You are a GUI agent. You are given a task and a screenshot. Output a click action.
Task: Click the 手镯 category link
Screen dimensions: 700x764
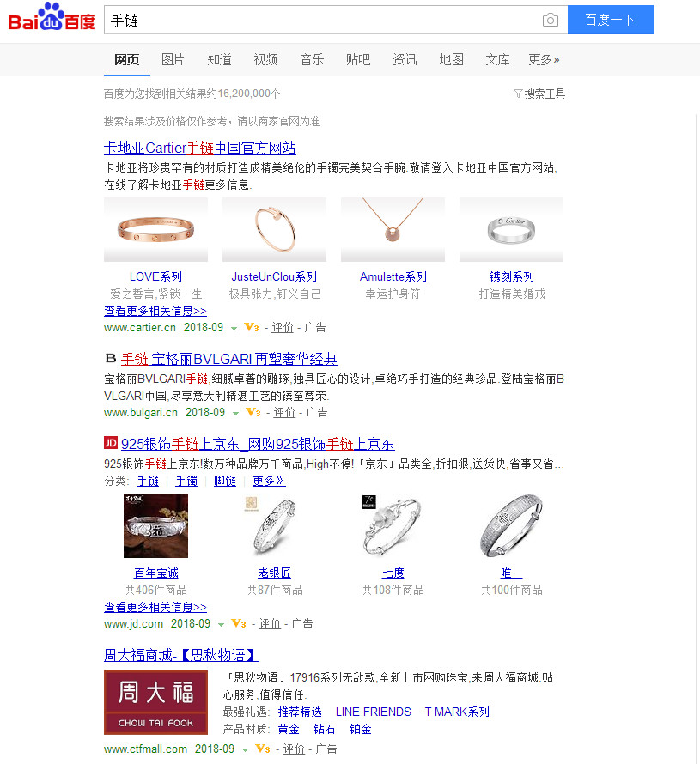186,481
